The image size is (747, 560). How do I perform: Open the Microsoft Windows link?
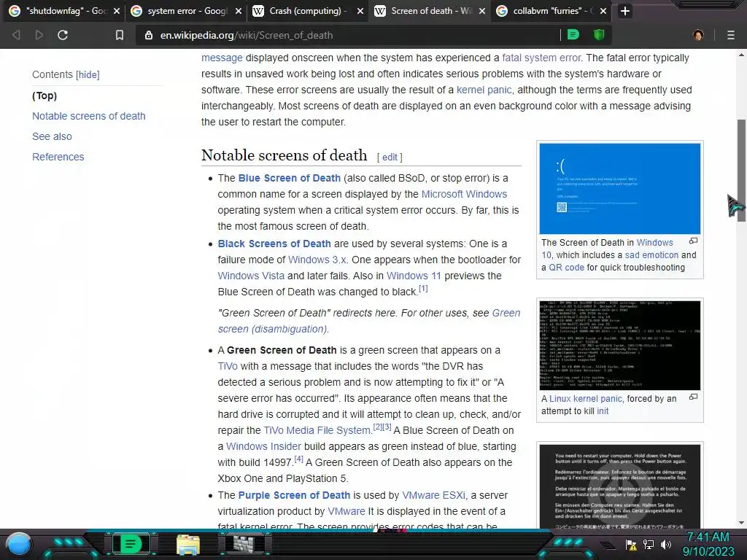pos(464,194)
